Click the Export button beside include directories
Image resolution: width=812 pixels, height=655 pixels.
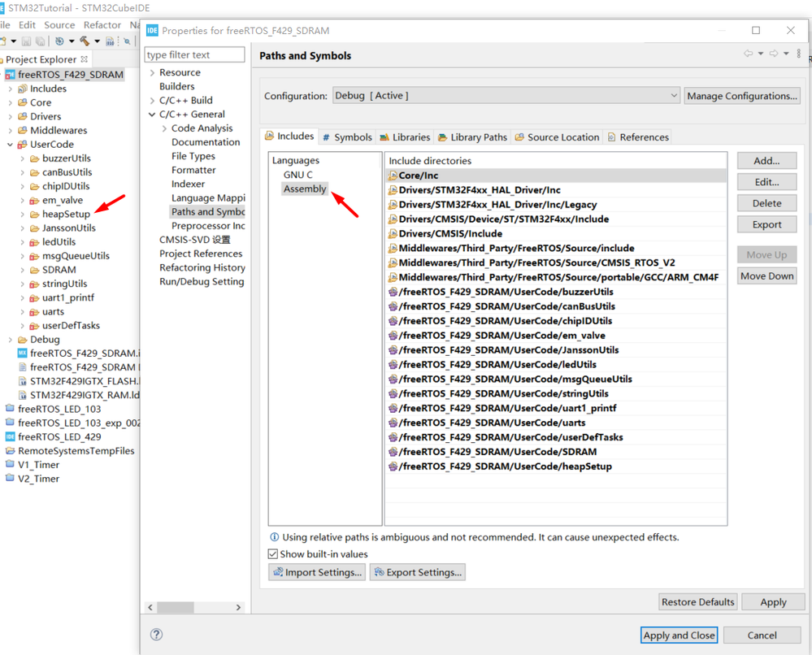click(766, 225)
